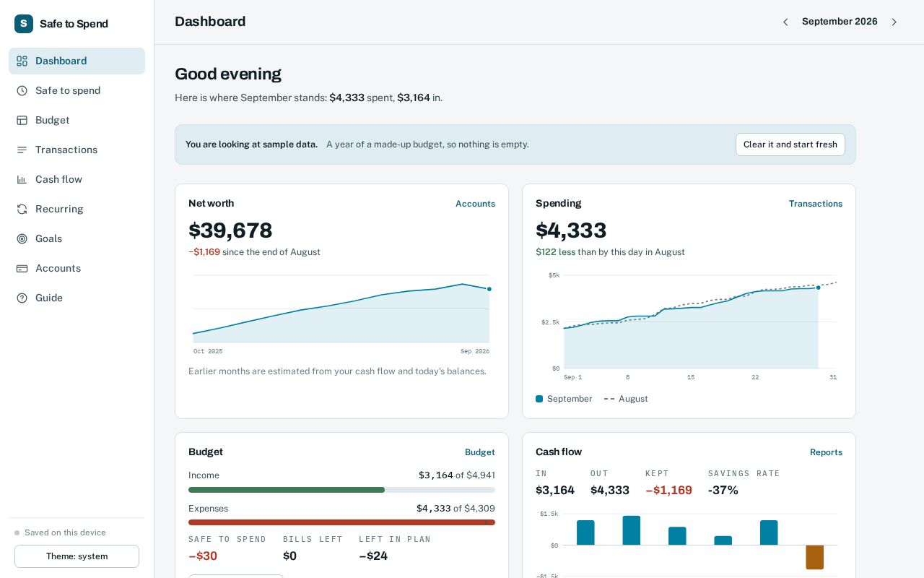The width and height of the screenshot is (924, 578).
Task: Click Clear it and start fresh button
Action: (790, 144)
